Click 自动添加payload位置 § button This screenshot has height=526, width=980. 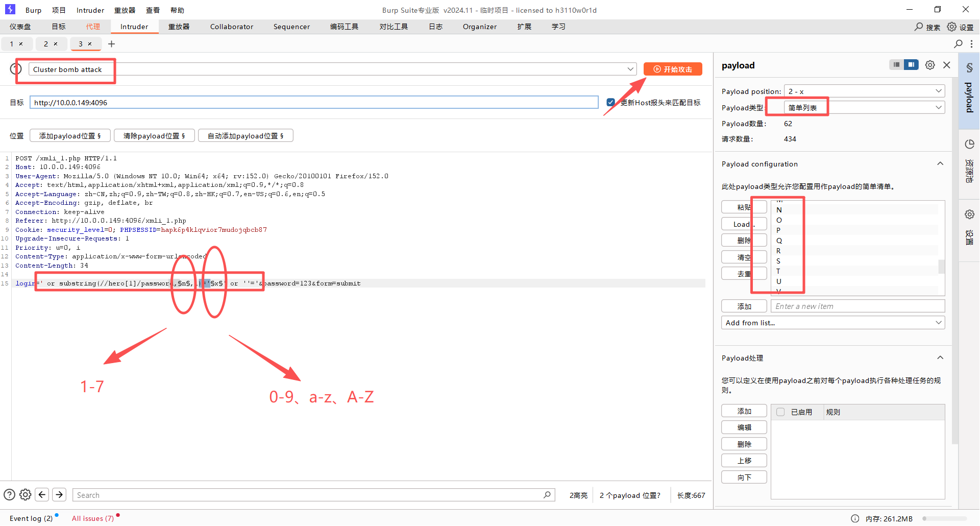[x=246, y=135]
